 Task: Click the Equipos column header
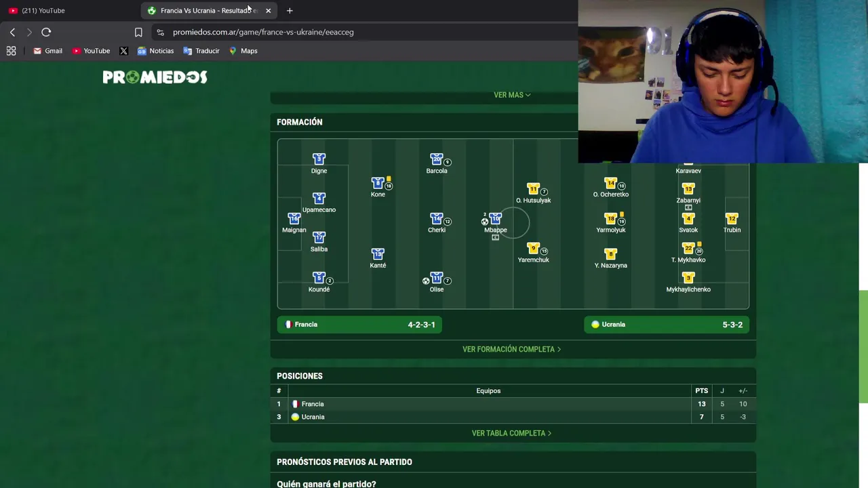pyautogui.click(x=488, y=390)
